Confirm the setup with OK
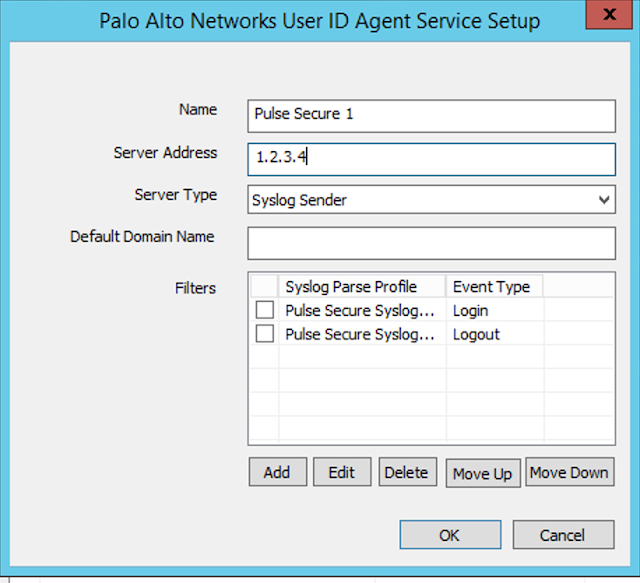 [x=450, y=535]
